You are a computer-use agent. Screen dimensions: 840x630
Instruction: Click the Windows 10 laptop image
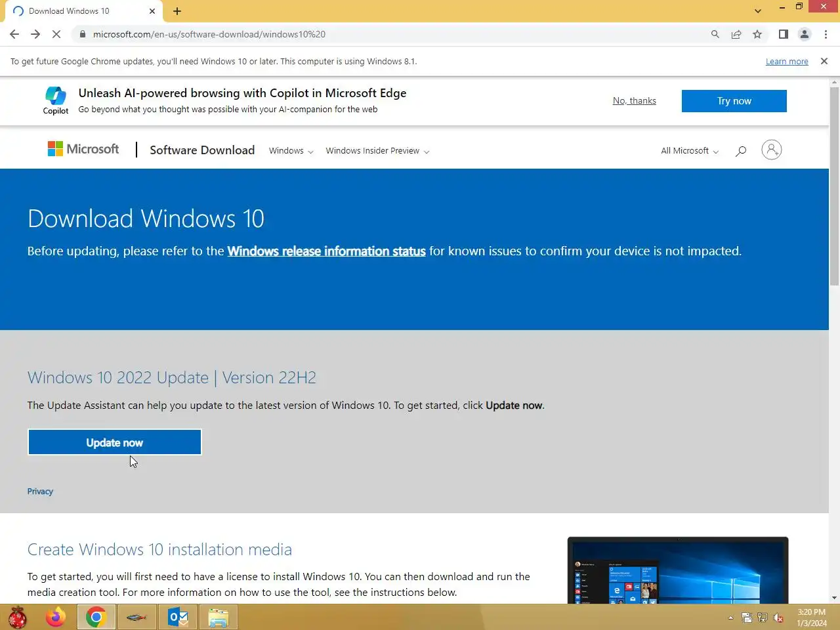(678, 570)
